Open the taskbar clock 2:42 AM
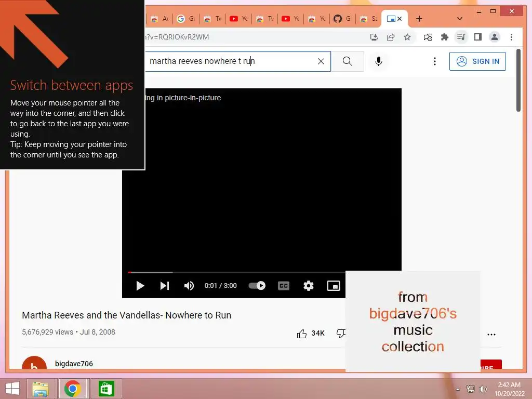Viewport: 532px width, 399px height. 509,389
